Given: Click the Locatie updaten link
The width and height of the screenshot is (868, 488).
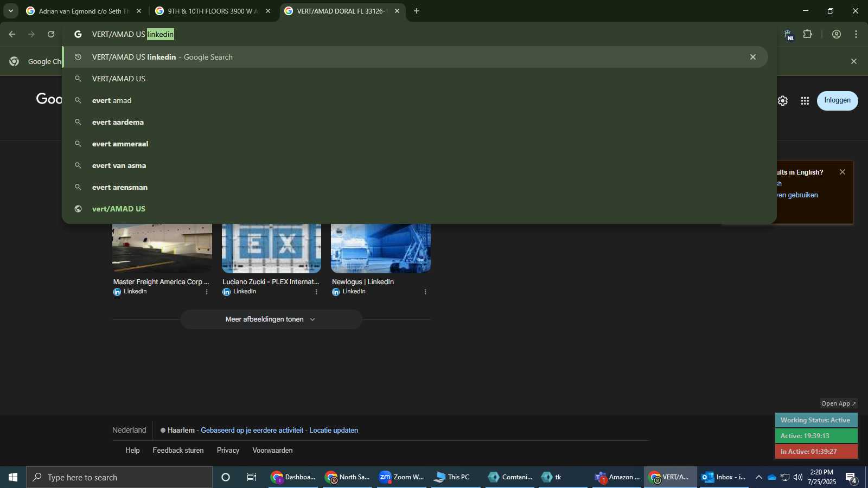Looking at the screenshot, I should (334, 431).
